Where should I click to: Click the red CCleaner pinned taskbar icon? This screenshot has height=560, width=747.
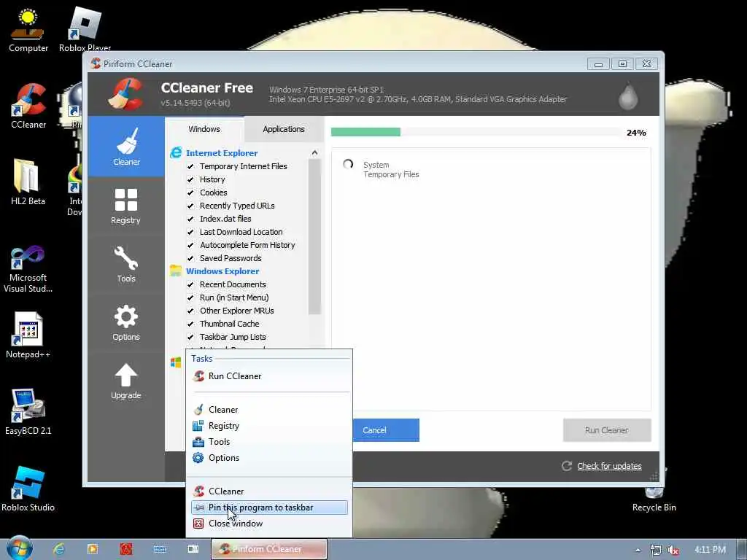tap(126, 549)
